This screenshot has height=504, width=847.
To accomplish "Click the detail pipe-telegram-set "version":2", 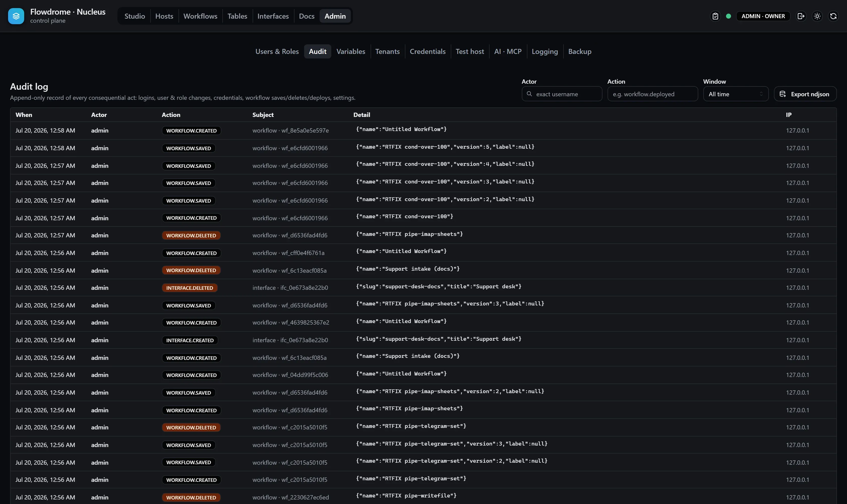I will point(451,461).
